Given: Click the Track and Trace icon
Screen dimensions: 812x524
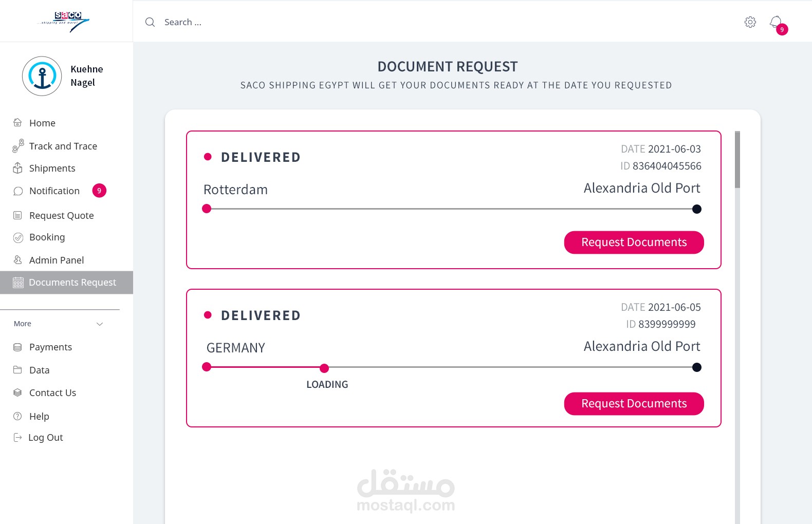Looking at the screenshot, I should point(18,146).
